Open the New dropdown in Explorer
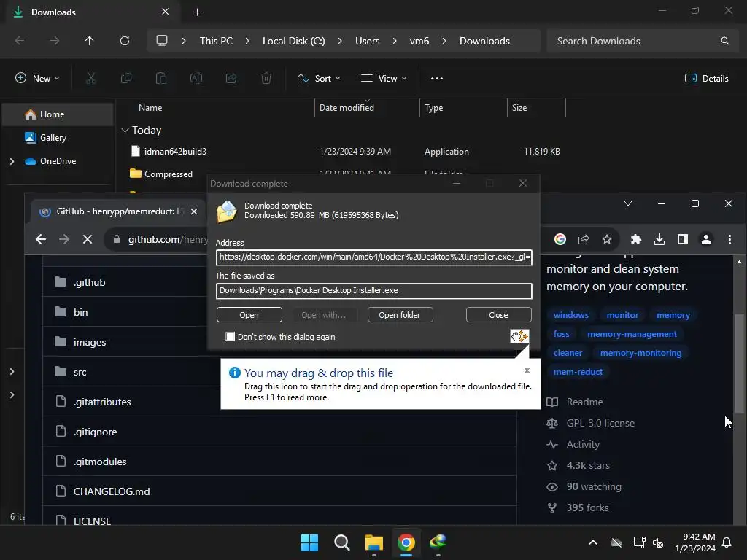Image resolution: width=747 pixels, height=560 pixels. click(38, 79)
